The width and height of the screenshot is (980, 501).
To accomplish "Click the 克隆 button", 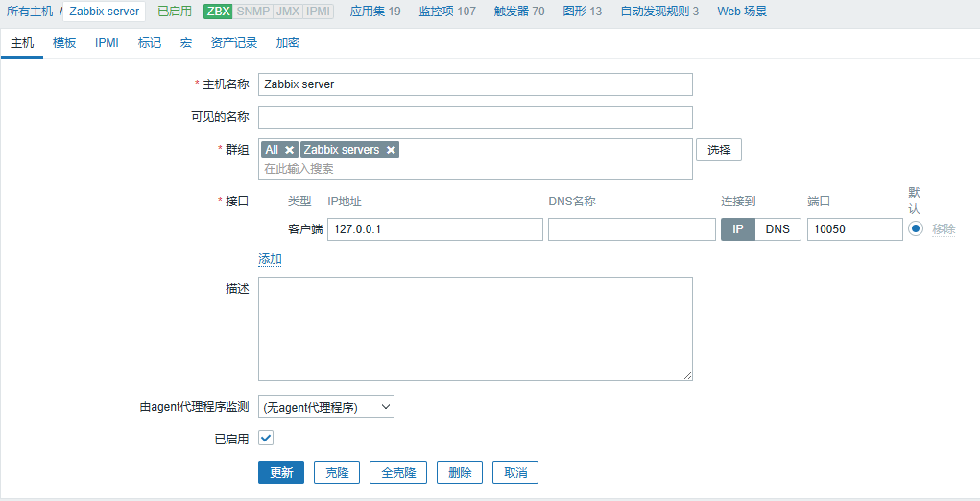I will [337, 472].
